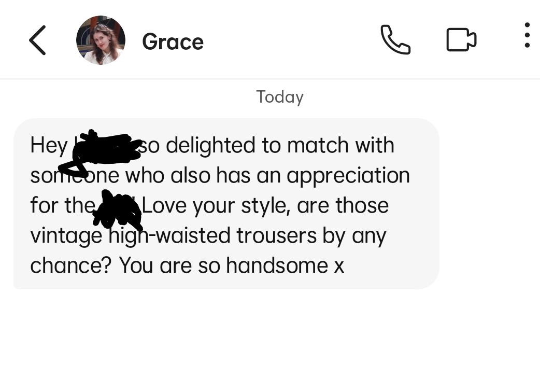
Task: Click the word 'chance?' in the message
Action: click(71, 265)
